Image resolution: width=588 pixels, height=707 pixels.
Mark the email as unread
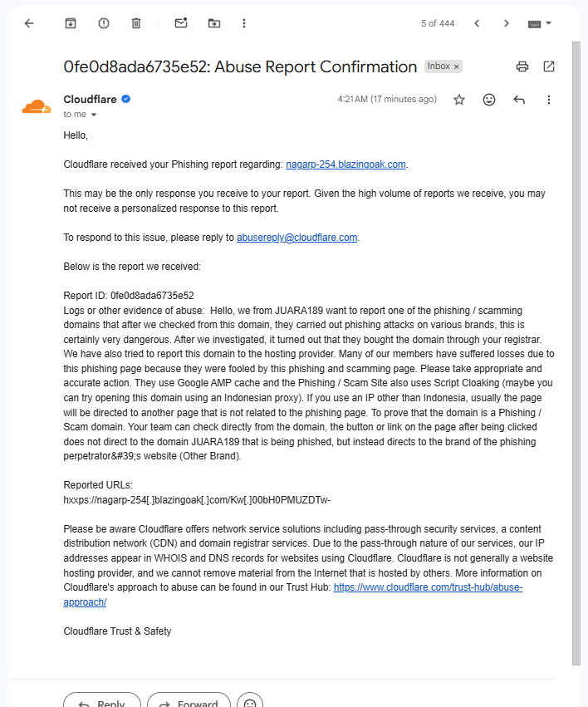tap(181, 23)
